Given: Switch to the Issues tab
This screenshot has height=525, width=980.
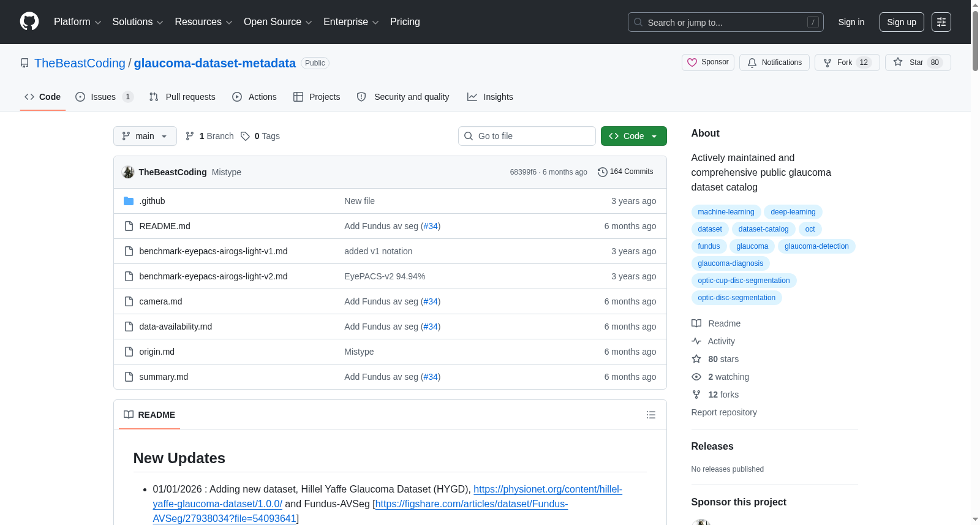Looking at the screenshot, I should 104,97.
